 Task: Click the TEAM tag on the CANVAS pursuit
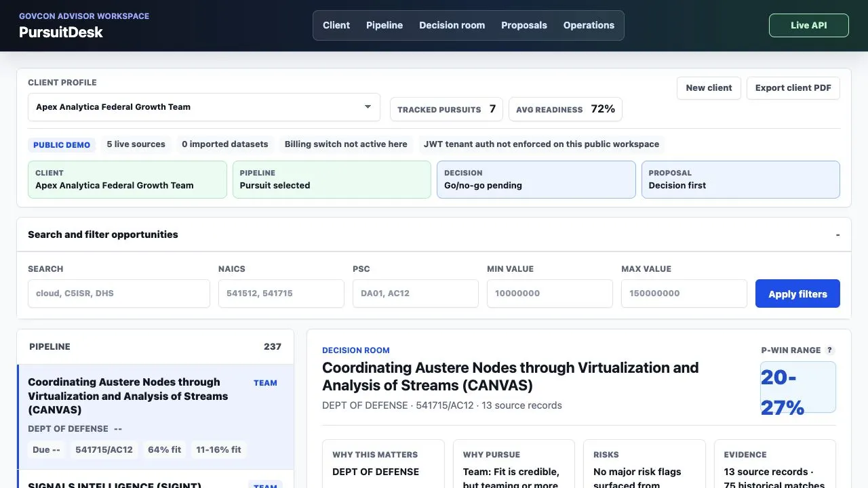pyautogui.click(x=265, y=383)
